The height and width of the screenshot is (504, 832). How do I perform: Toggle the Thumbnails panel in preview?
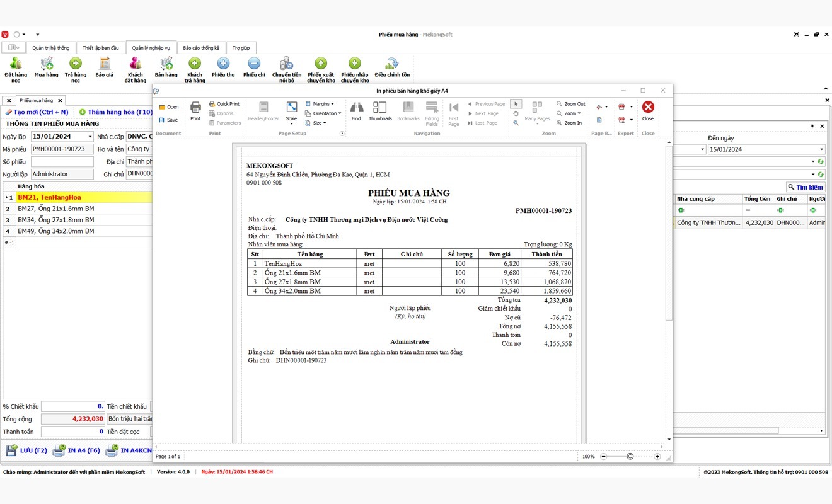[x=380, y=110]
